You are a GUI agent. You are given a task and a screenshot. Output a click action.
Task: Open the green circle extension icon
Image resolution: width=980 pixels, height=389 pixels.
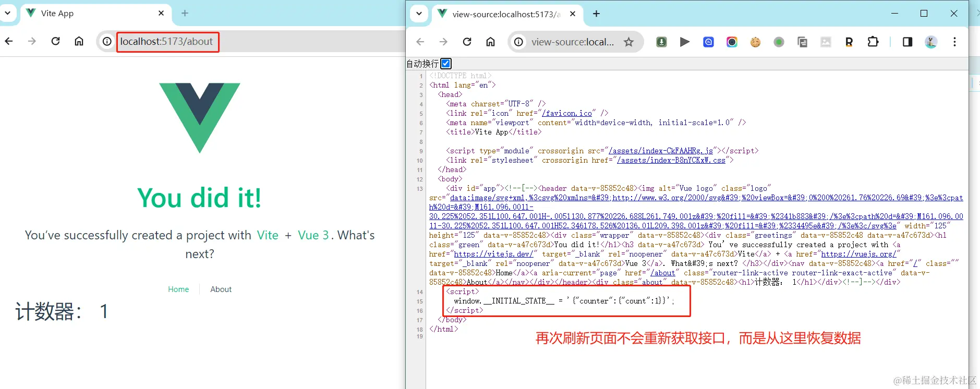pyautogui.click(x=779, y=42)
